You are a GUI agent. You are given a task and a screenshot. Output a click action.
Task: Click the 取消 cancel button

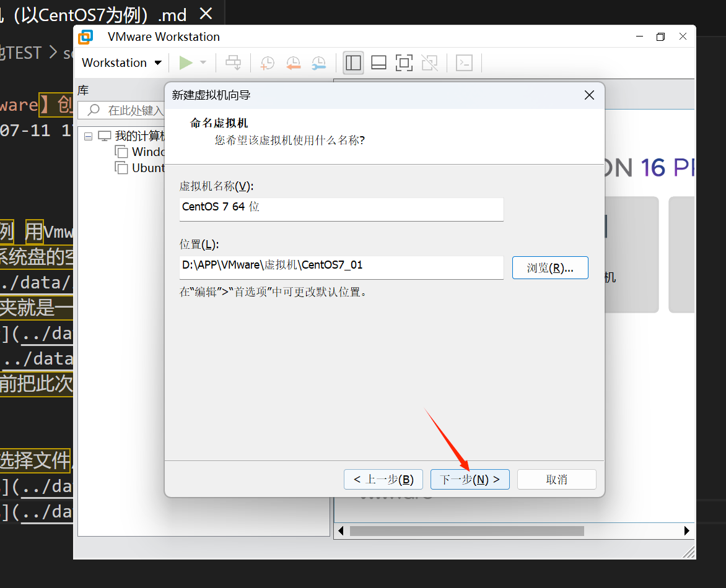pos(556,479)
